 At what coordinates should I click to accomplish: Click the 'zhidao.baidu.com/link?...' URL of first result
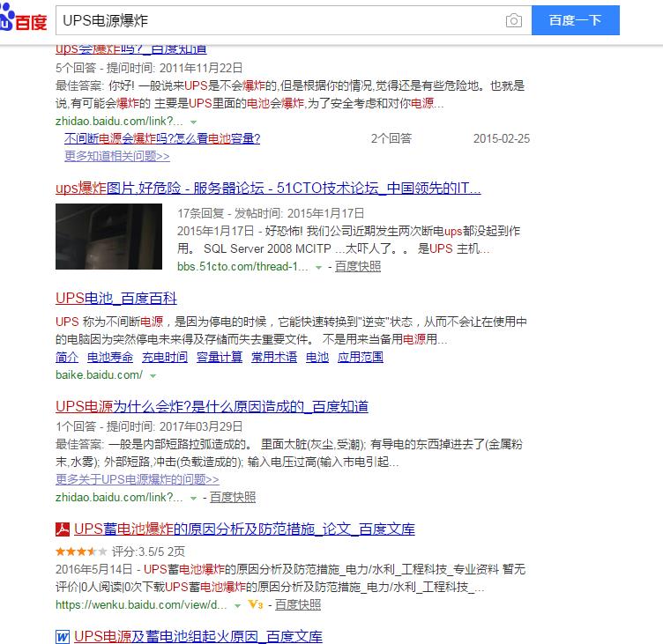(x=119, y=122)
